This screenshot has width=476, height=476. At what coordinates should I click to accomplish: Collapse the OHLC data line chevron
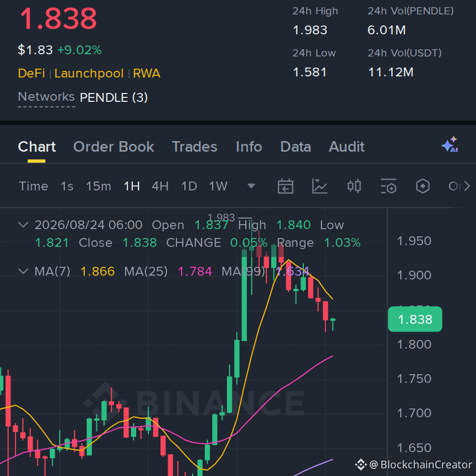(x=23, y=225)
